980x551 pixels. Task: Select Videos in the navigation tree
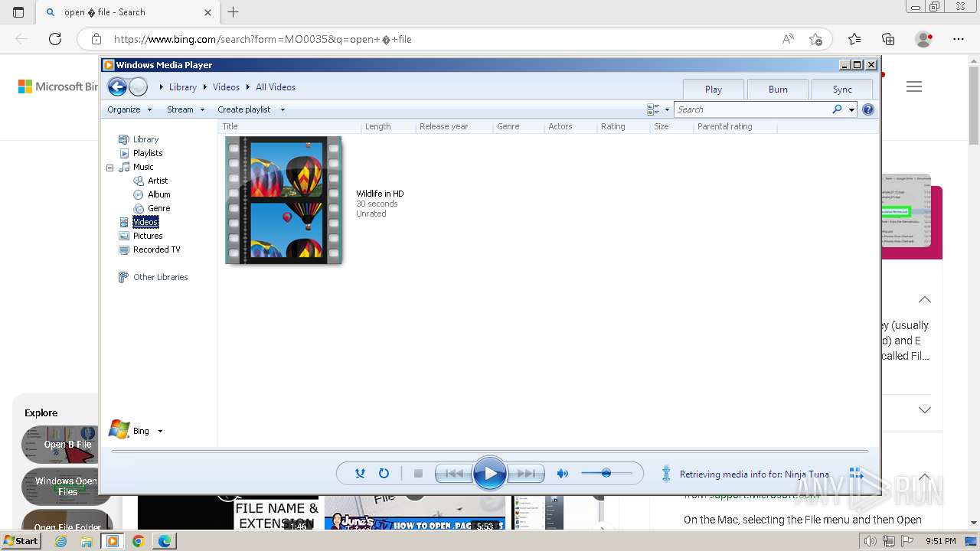tap(145, 222)
